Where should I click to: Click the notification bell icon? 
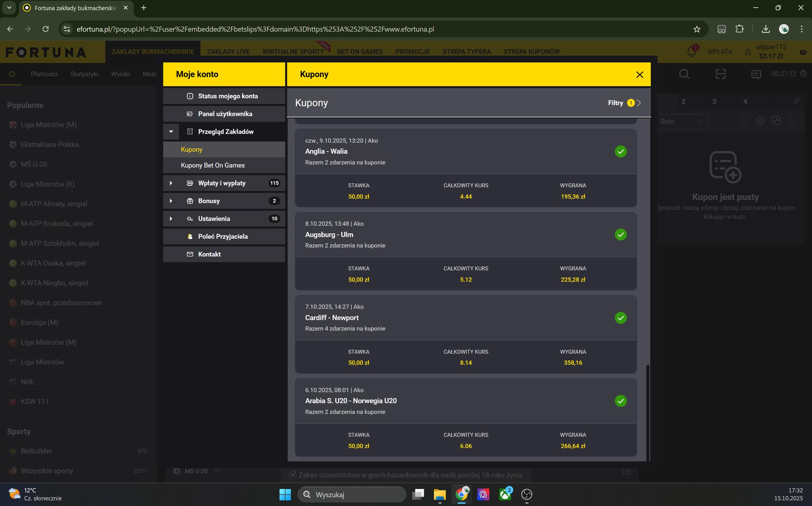[691, 52]
